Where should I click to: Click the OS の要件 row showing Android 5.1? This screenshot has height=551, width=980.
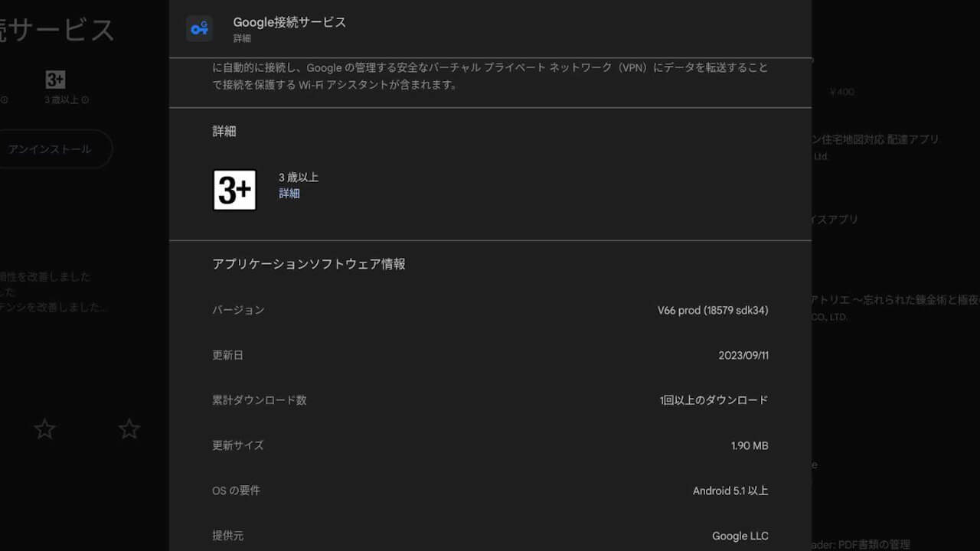(x=490, y=491)
